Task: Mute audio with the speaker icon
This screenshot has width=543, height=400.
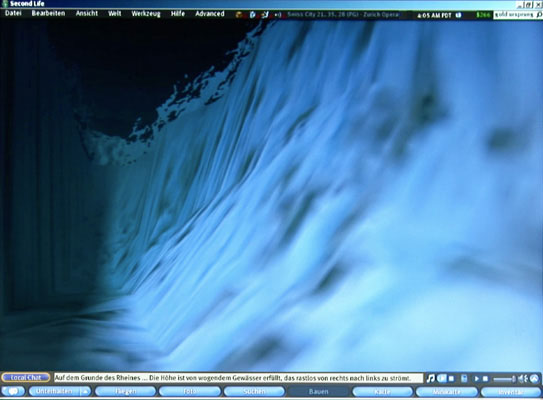Action: (x=523, y=379)
